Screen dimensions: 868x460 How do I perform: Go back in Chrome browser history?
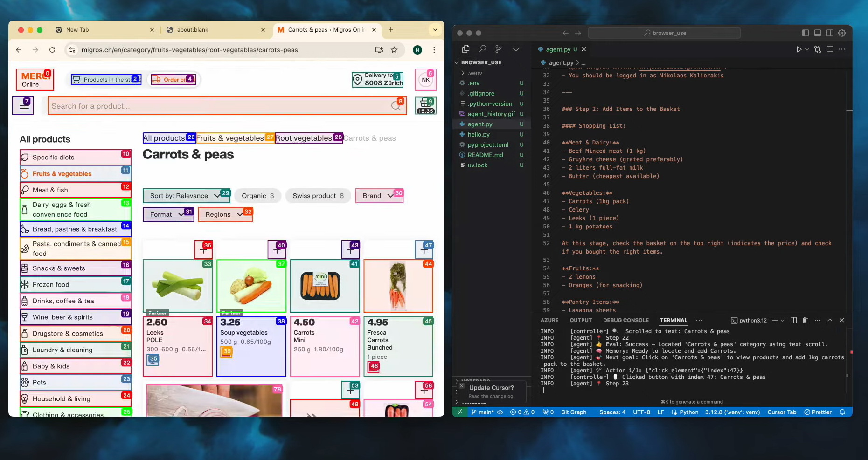(19, 50)
